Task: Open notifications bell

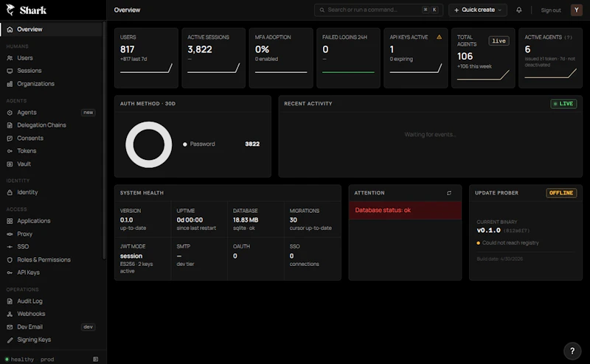Action: coord(519,10)
